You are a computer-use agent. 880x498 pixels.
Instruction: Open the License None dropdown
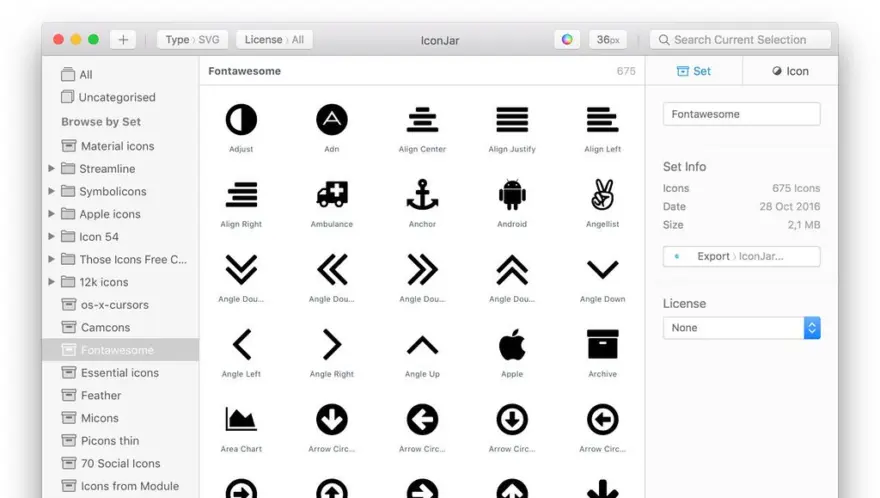coord(741,327)
